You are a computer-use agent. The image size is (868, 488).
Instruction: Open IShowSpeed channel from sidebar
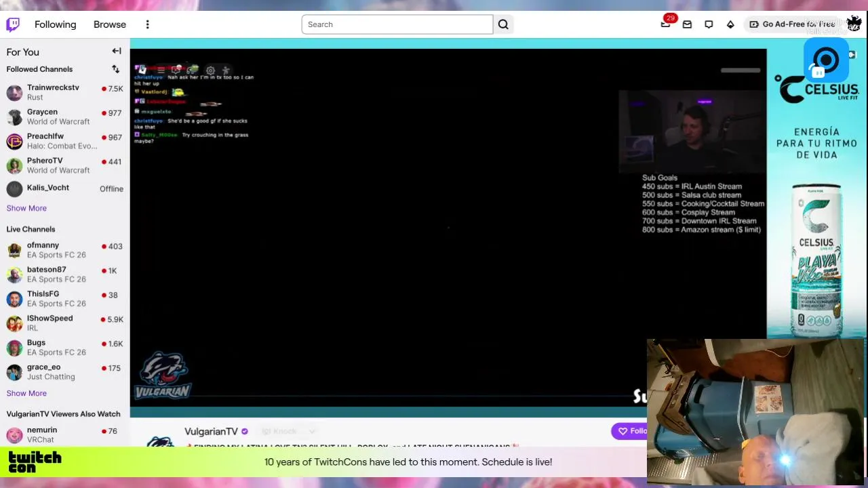[x=65, y=323]
